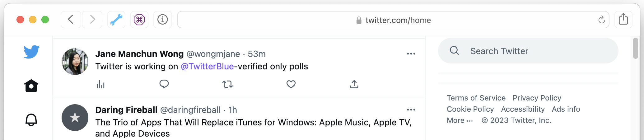Open the Notifications bell icon
The image size is (644, 140).
(x=31, y=120)
